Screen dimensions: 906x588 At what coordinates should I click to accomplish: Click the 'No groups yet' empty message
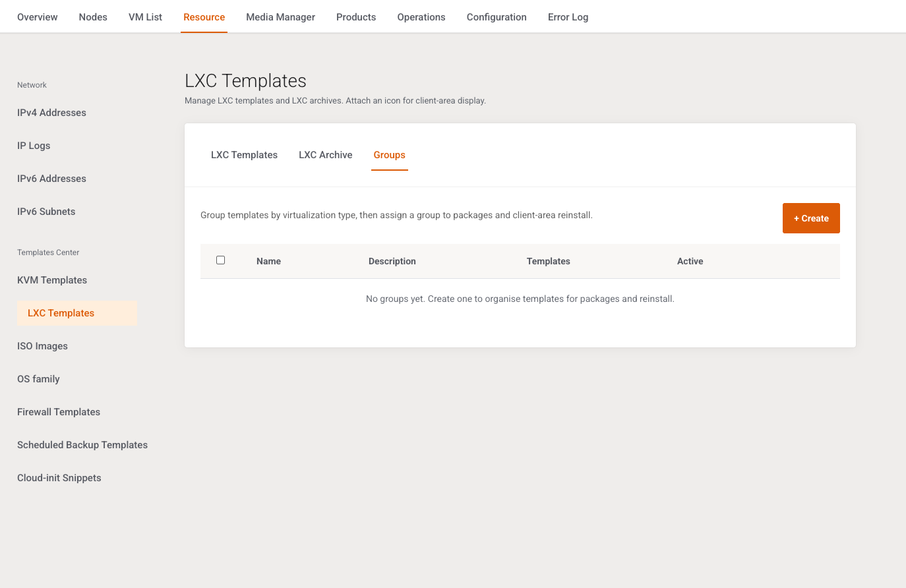520,299
